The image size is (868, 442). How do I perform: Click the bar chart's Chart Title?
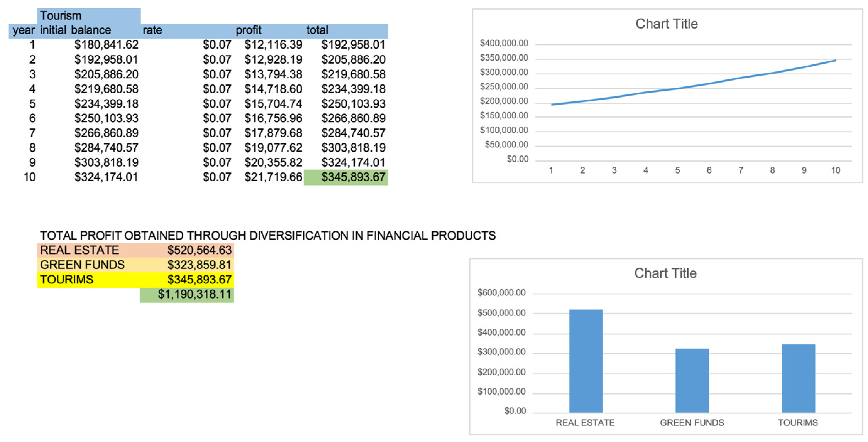point(665,273)
